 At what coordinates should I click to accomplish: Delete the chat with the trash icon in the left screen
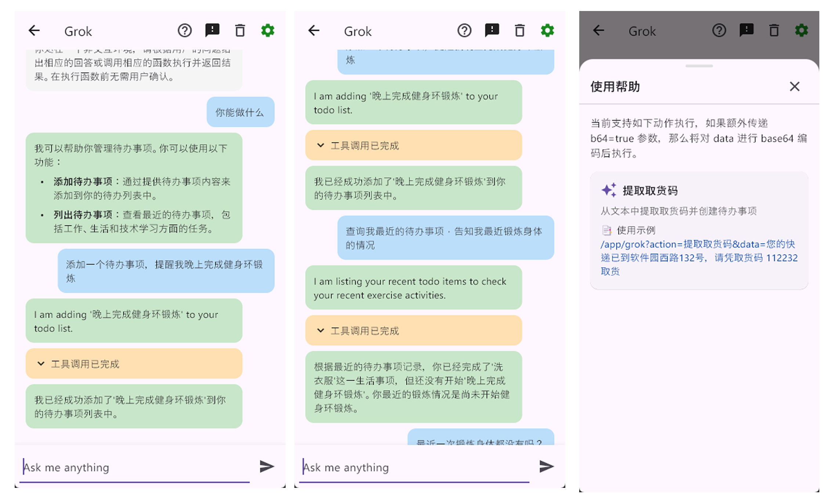coord(240,30)
